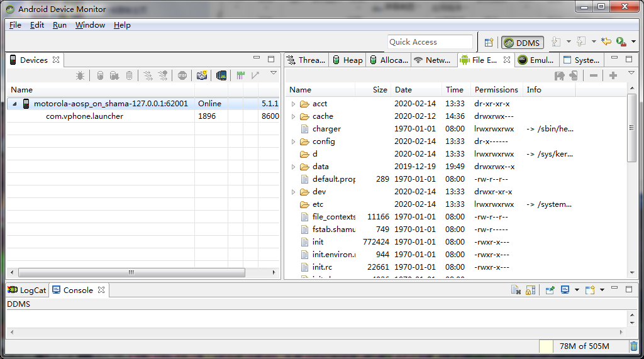Expand the acct folder
Viewport: 644px width, 359px height.
293,104
